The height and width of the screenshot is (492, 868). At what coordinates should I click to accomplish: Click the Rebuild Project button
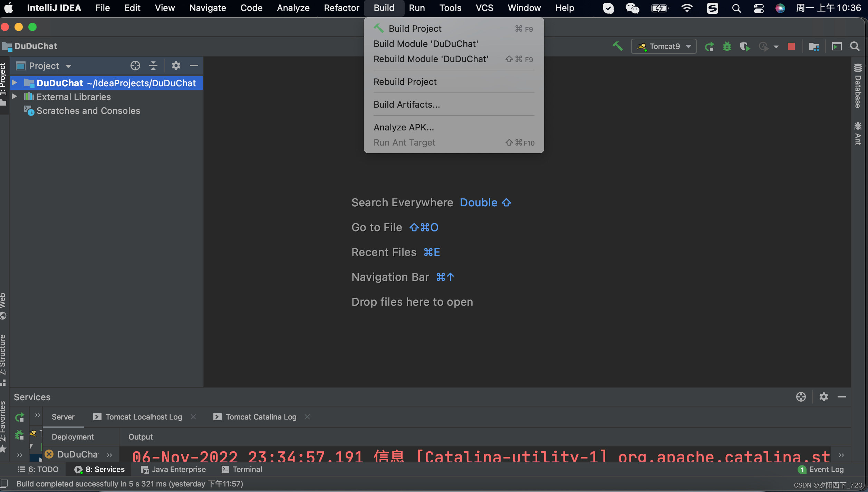tap(405, 81)
